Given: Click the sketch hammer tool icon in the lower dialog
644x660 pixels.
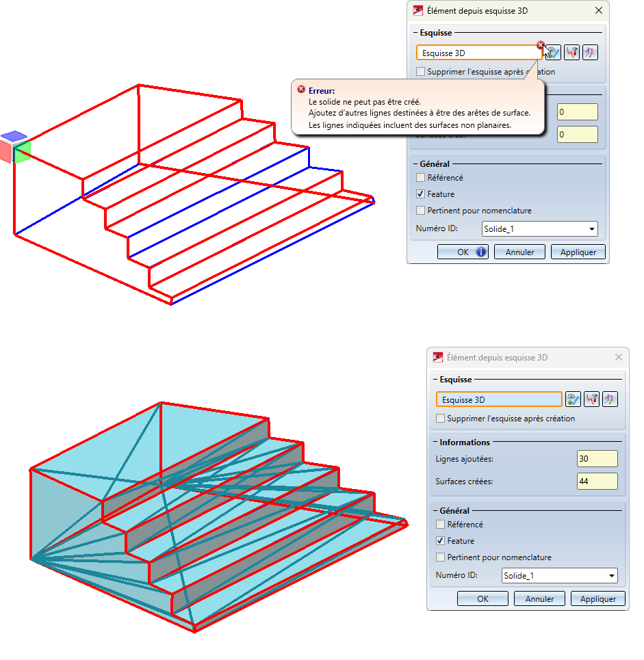Looking at the screenshot, I should click(x=592, y=399).
